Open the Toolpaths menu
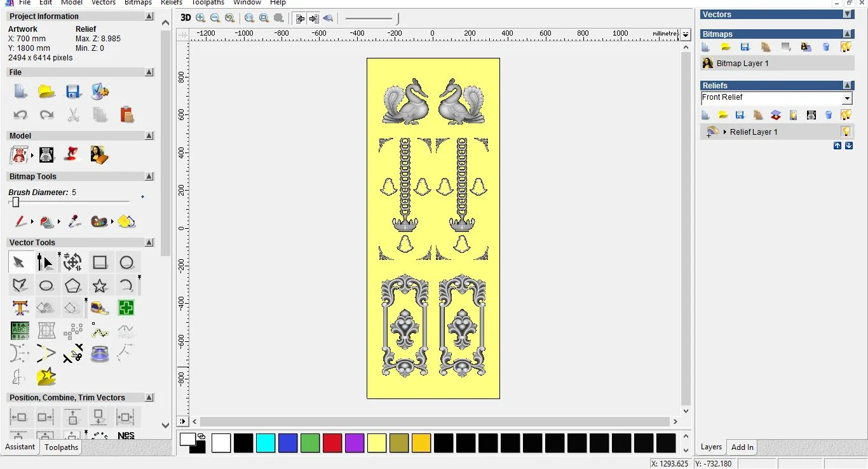The width and height of the screenshot is (868, 469). [x=208, y=3]
